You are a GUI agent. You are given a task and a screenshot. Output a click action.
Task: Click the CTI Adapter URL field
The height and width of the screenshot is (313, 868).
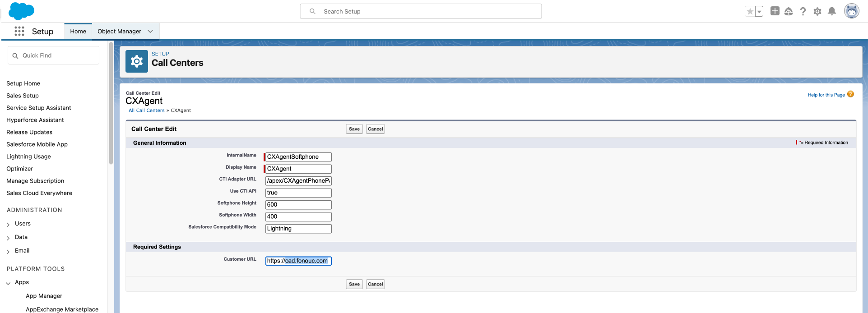coord(298,181)
